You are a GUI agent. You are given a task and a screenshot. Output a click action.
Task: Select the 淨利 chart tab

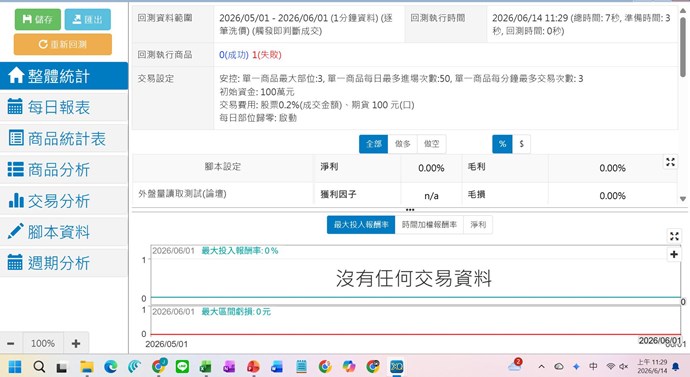pos(478,225)
